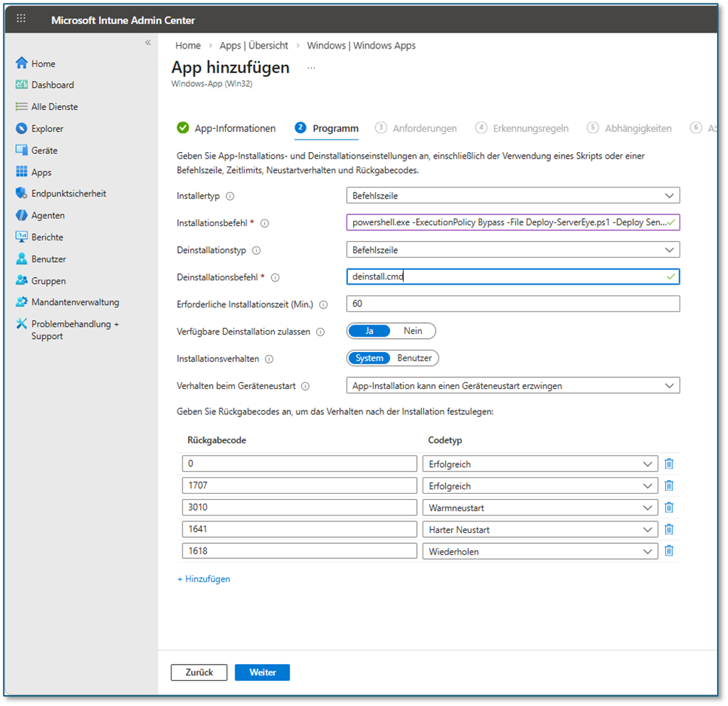728x706 pixels.
Task: Click the Weiter button
Action: tap(262, 672)
